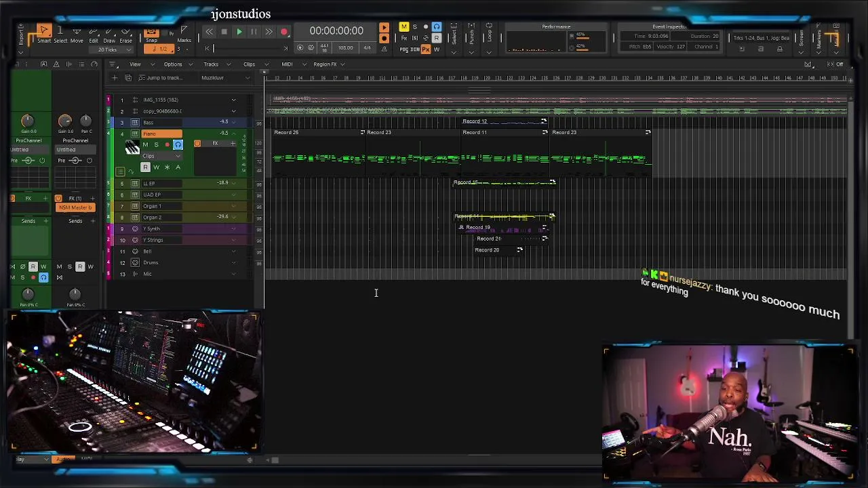Image resolution: width=868 pixels, height=488 pixels.
Task: Toggle Read automation on Piano track
Action: (145, 167)
